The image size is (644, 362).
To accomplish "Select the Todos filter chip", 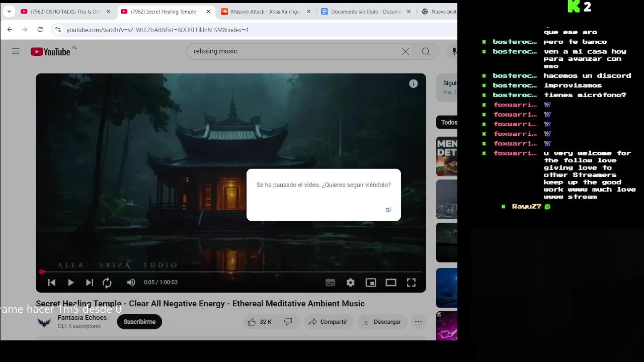I will [x=448, y=122].
